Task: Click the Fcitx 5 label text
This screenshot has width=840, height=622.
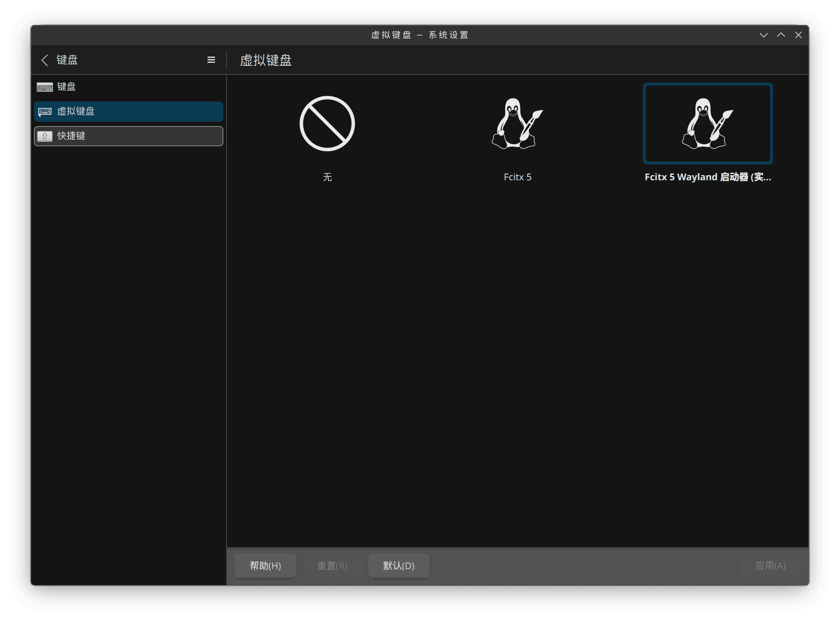Action: tap(517, 177)
